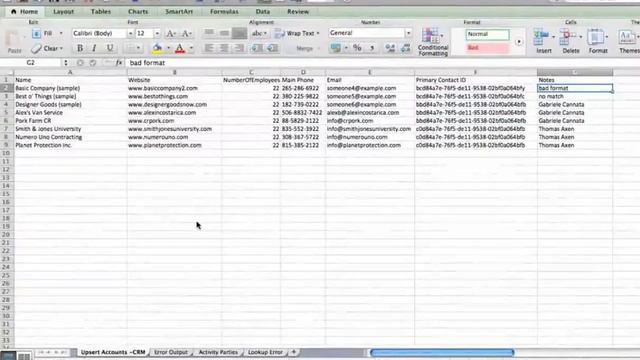Image resolution: width=640 pixels, height=360 pixels.
Task: Click the formula bar containing bad format
Action: click(382, 63)
